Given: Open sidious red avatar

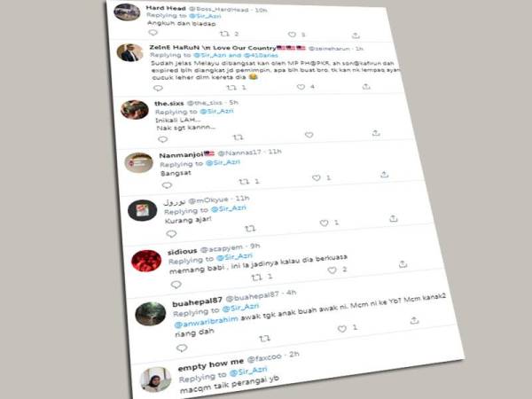Looking at the screenshot, I should (x=146, y=261).
